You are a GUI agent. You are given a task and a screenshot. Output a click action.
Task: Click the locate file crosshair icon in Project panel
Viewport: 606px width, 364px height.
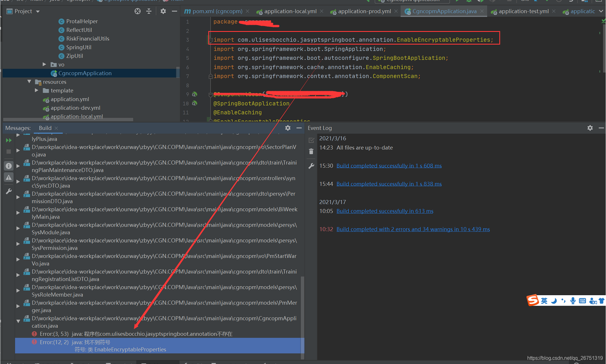138,11
